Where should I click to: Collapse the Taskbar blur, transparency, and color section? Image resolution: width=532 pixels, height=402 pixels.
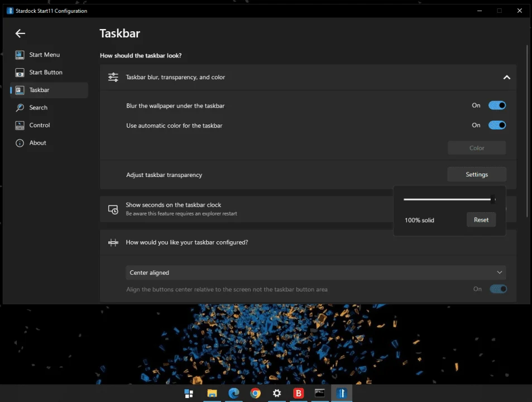pyautogui.click(x=506, y=78)
